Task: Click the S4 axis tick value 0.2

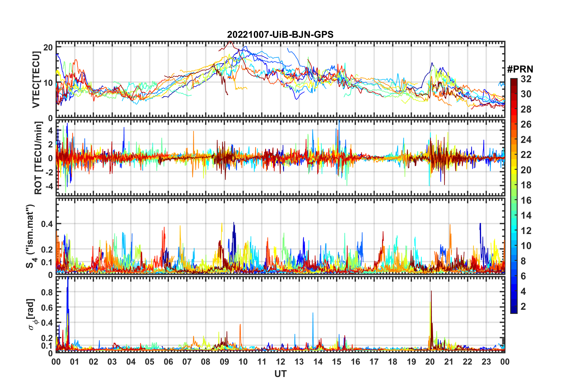Action: pos(47,249)
